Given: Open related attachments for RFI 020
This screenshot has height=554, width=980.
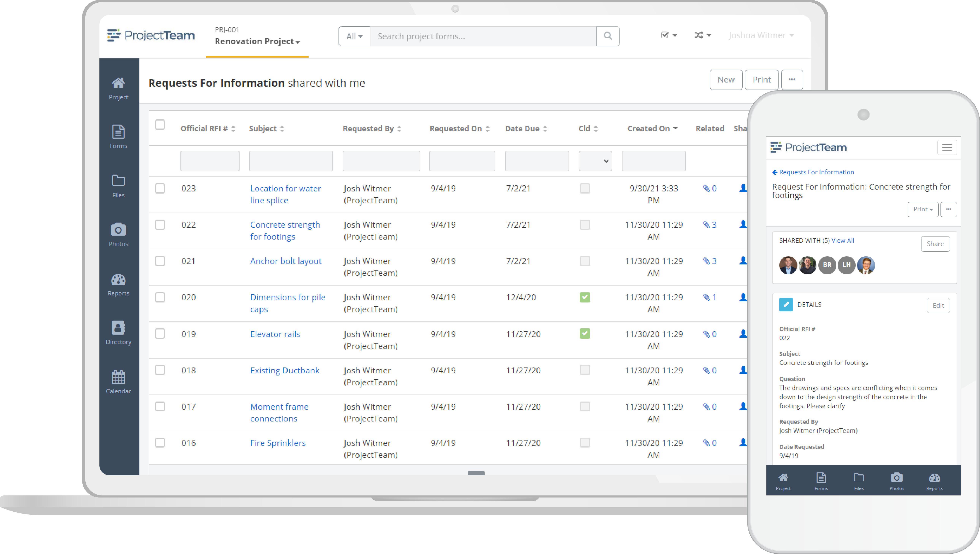Looking at the screenshot, I should pyautogui.click(x=709, y=297).
